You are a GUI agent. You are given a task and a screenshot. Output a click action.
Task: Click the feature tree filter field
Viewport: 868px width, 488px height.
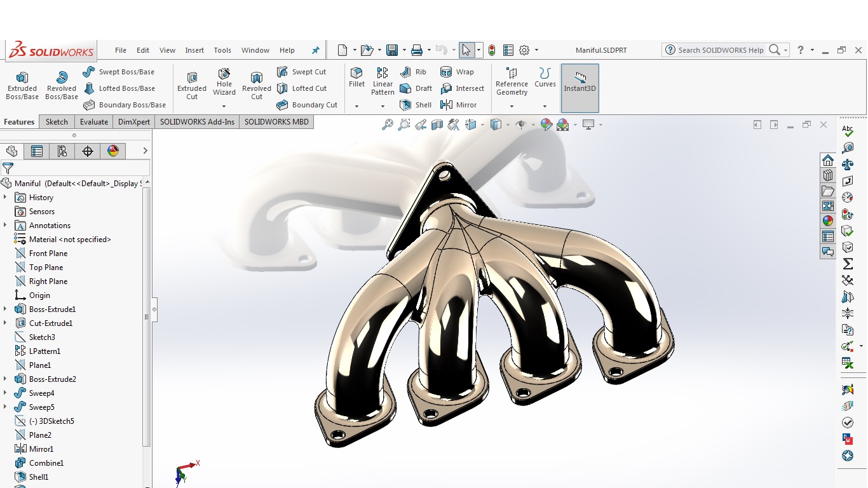[75, 168]
